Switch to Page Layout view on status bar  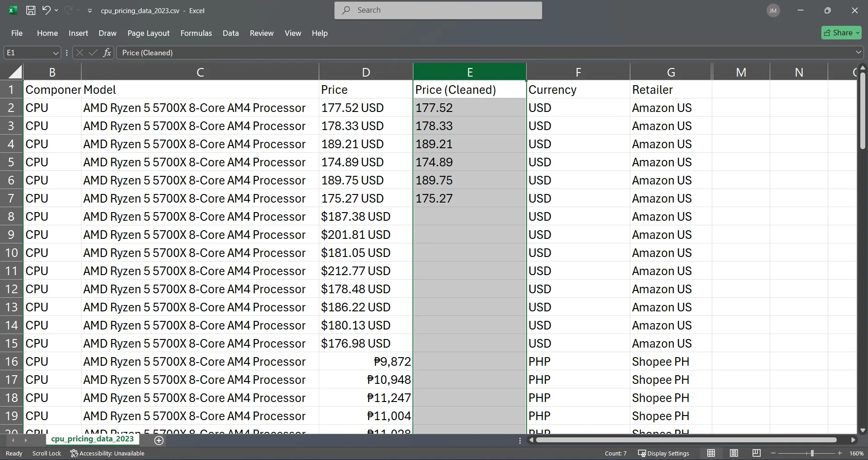pos(734,453)
